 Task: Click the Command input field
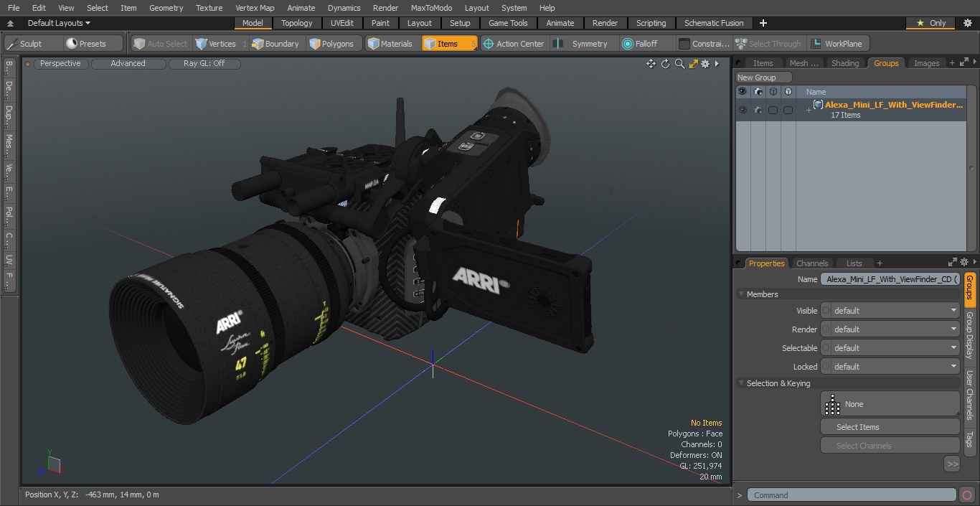[x=852, y=495]
